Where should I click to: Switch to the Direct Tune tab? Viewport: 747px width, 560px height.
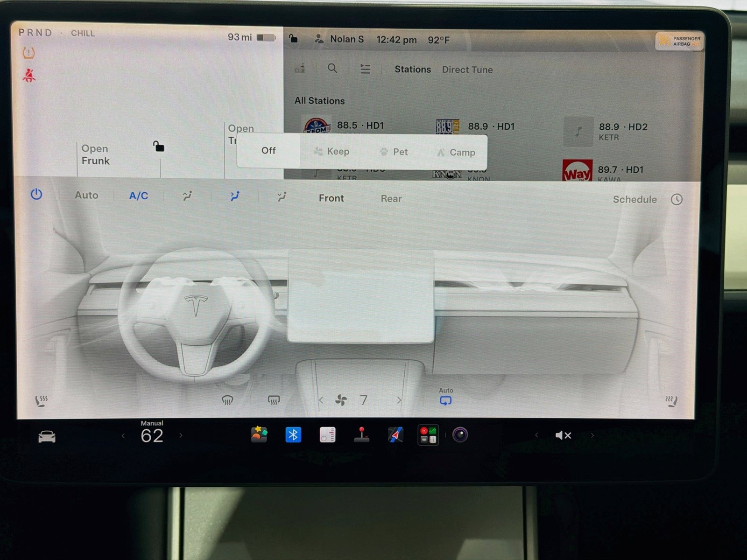pyautogui.click(x=467, y=70)
